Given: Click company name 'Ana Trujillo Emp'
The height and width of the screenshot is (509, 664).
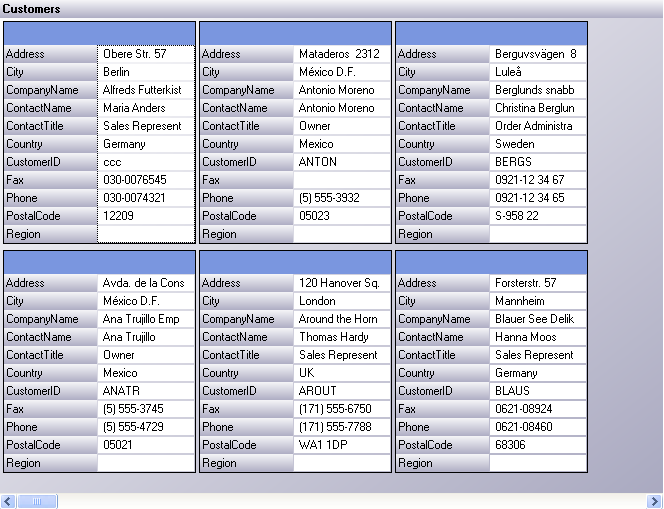Looking at the screenshot, I should [x=146, y=319].
